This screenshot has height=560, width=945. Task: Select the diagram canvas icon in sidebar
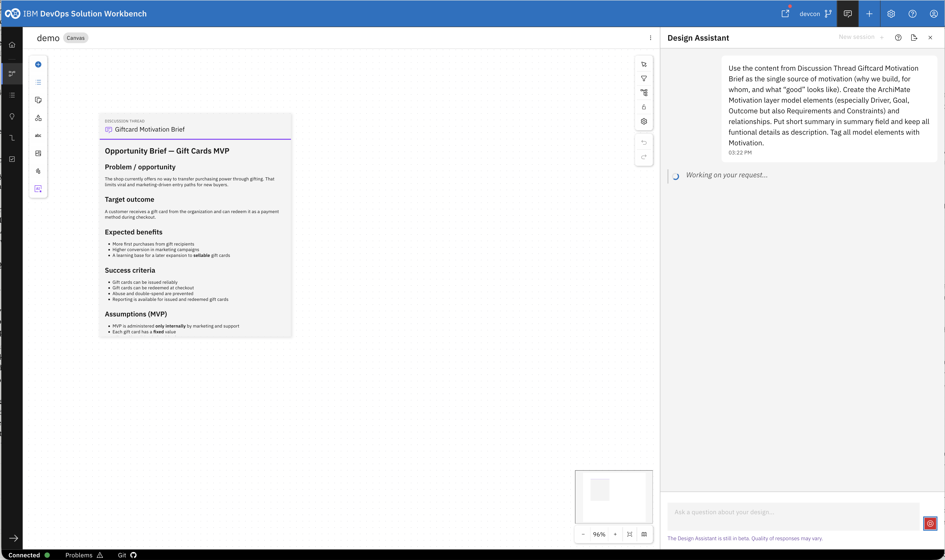12,74
